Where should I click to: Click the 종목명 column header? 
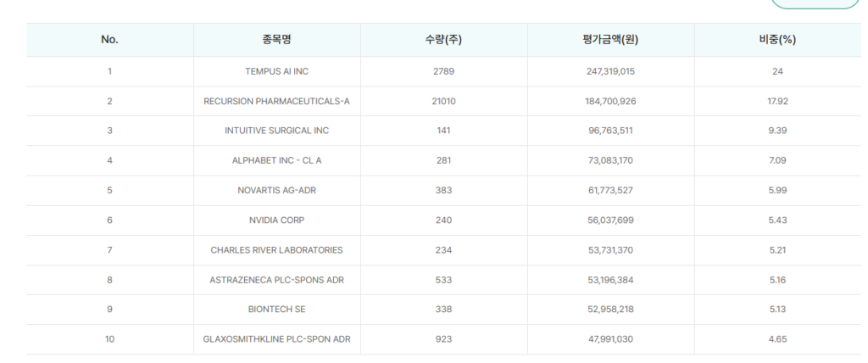click(277, 40)
